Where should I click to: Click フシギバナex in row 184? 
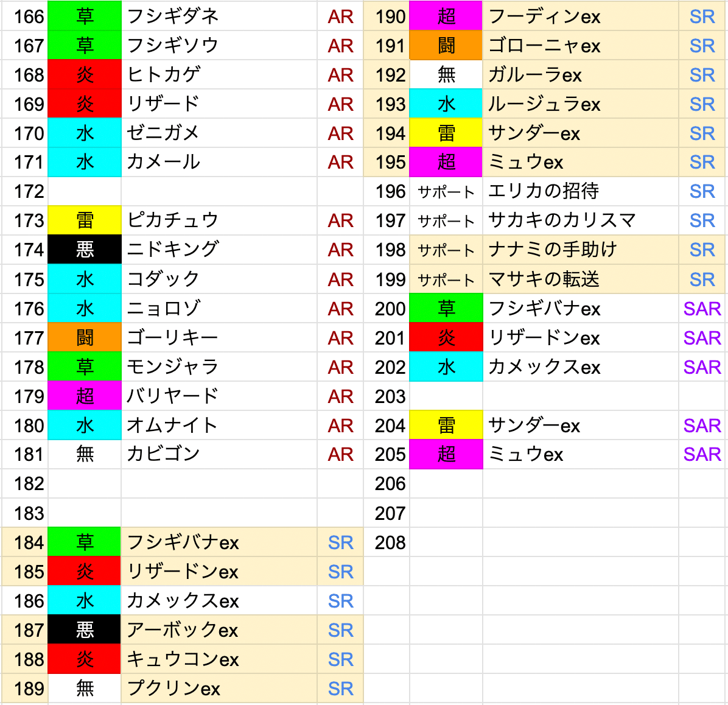click(219, 542)
